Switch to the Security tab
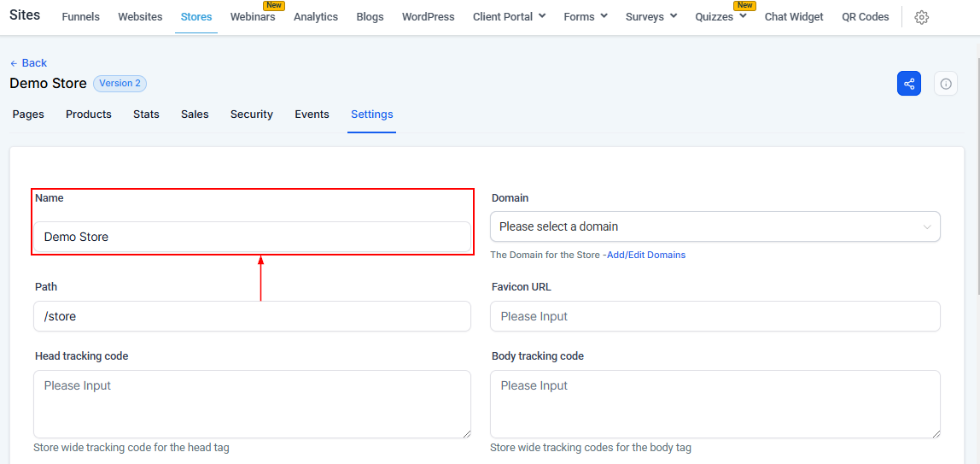This screenshot has height=464, width=980. [x=252, y=115]
